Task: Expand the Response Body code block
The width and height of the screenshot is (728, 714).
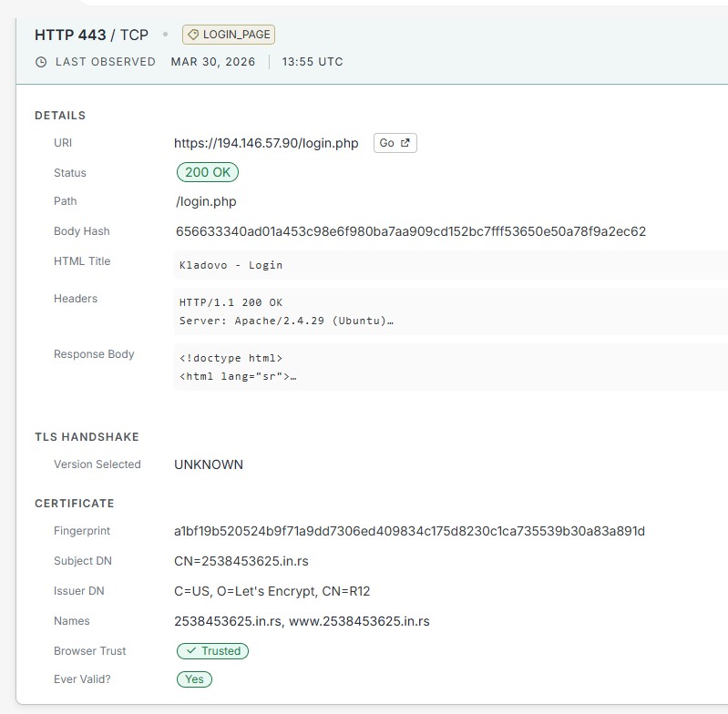Action: click(451, 367)
